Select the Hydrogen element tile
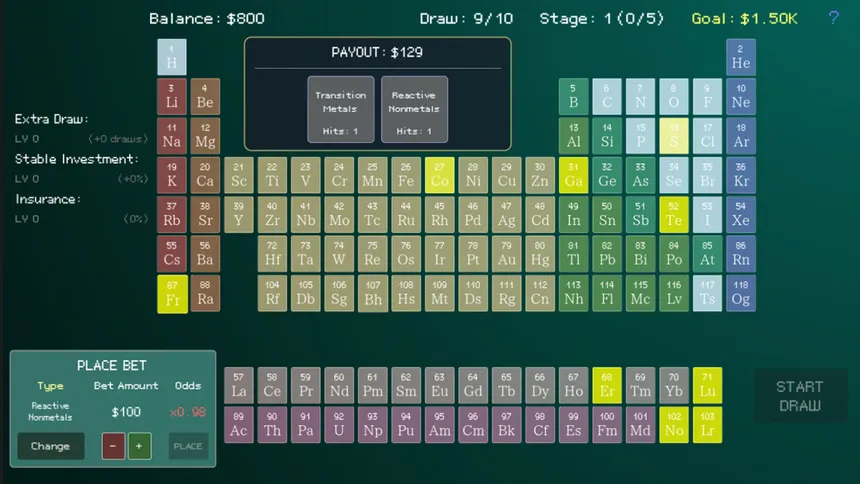860x484 pixels. (172, 57)
